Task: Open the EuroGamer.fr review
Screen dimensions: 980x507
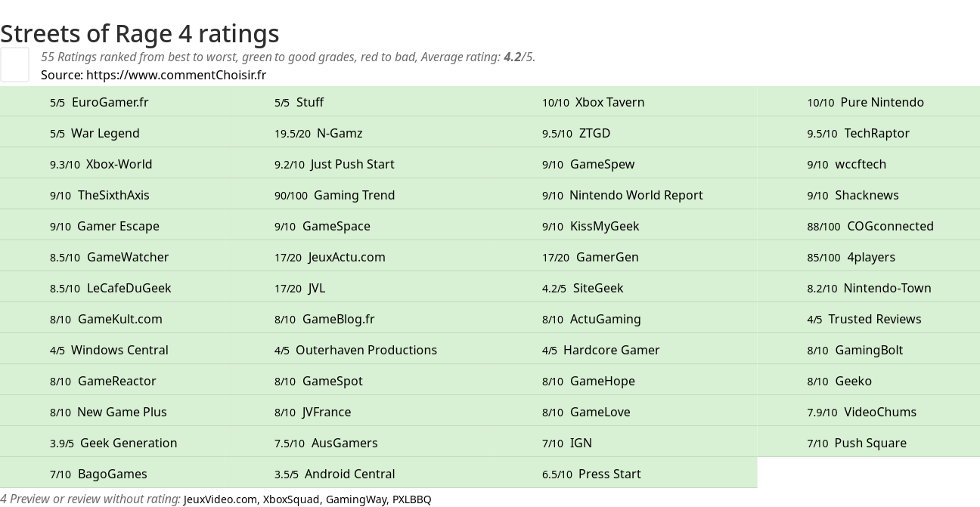Action: 110,102
